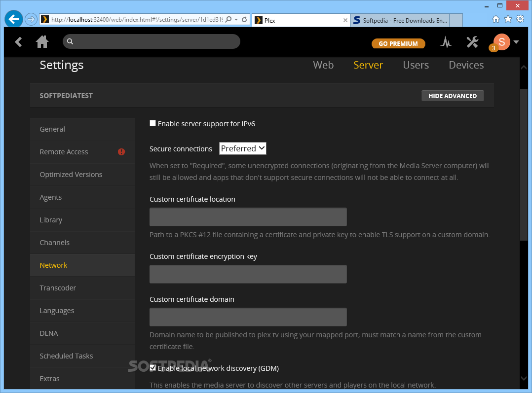This screenshot has width=532, height=393.
Task: Close the Plex browser tab
Action: 345,20
